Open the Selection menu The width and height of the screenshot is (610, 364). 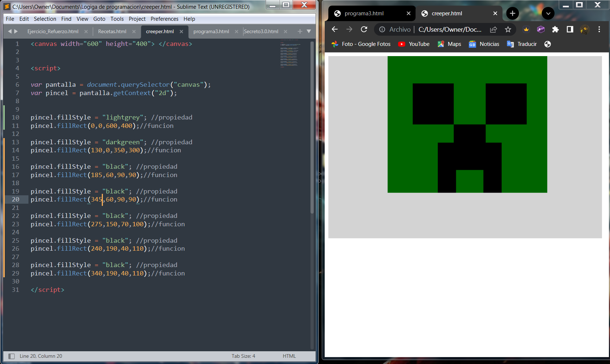click(45, 19)
